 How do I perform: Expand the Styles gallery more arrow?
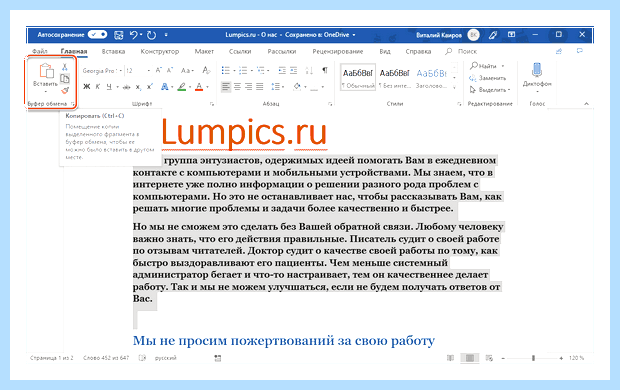click(455, 87)
